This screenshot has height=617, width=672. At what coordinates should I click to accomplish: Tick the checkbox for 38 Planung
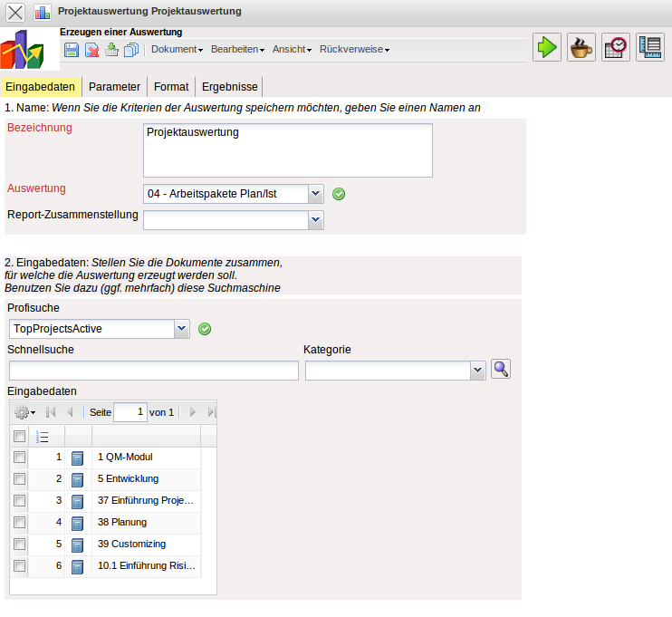click(x=20, y=523)
